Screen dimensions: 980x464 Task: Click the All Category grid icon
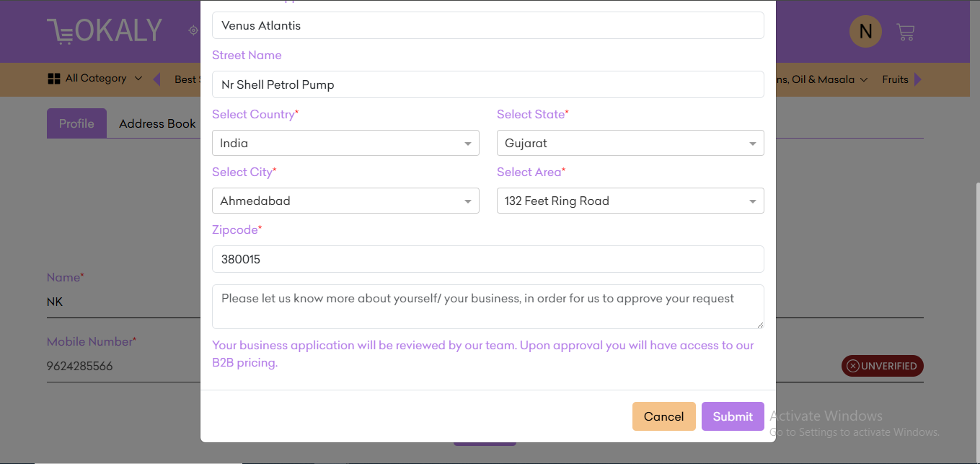pyautogui.click(x=54, y=79)
